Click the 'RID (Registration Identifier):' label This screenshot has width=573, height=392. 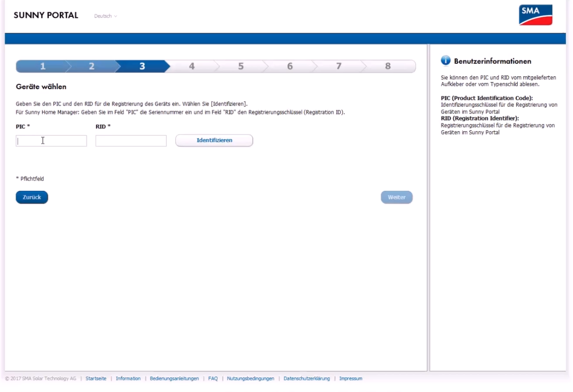click(x=480, y=119)
